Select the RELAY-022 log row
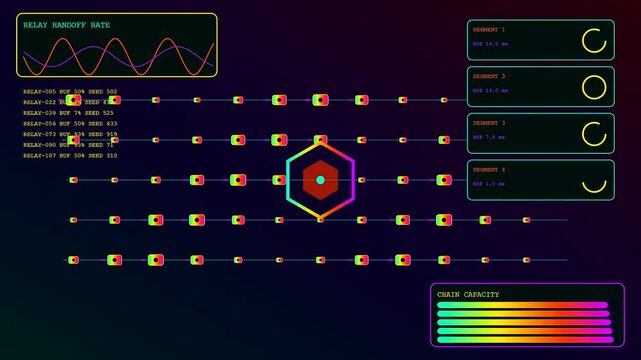 point(70,102)
